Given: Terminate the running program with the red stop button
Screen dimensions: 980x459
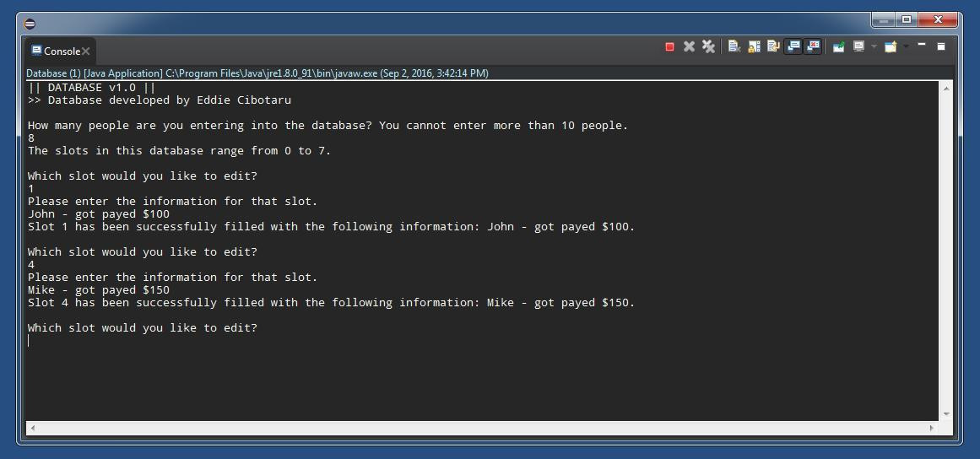Looking at the screenshot, I should 669,47.
